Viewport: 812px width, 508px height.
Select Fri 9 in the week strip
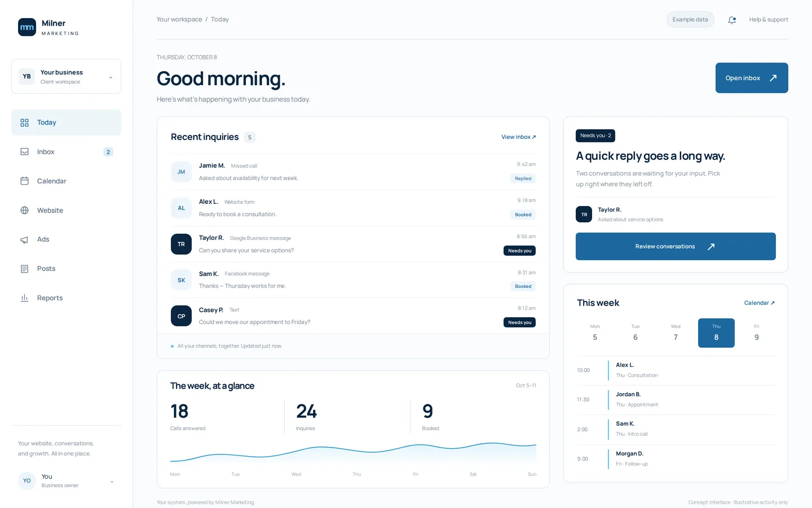tap(757, 333)
